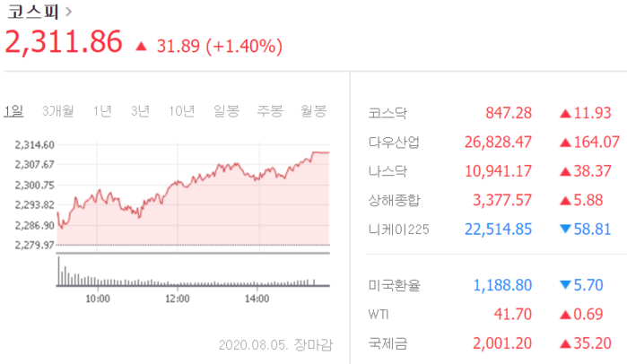Display the 일봉 daily candle chart
627x364 pixels.
[226, 111]
